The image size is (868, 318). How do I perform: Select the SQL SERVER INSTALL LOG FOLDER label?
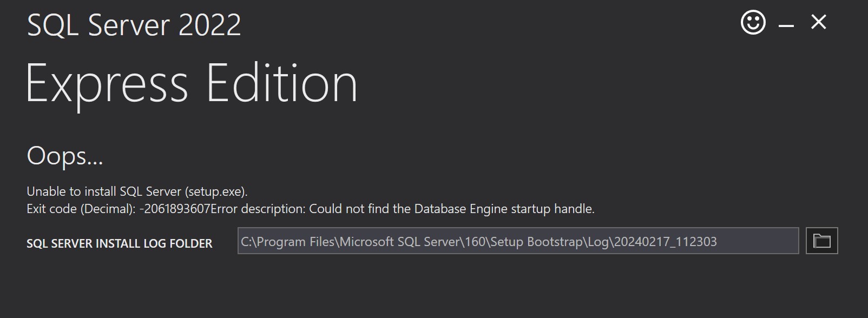[x=120, y=244]
